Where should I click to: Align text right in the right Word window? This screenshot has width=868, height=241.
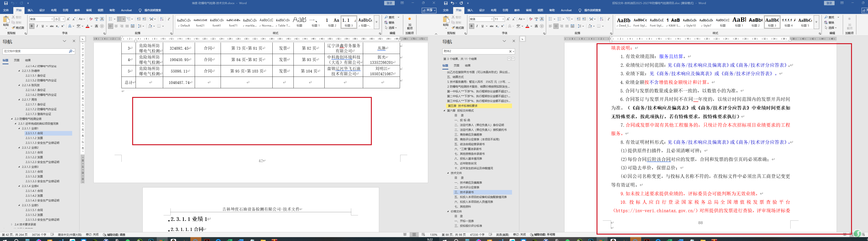pos(561,26)
